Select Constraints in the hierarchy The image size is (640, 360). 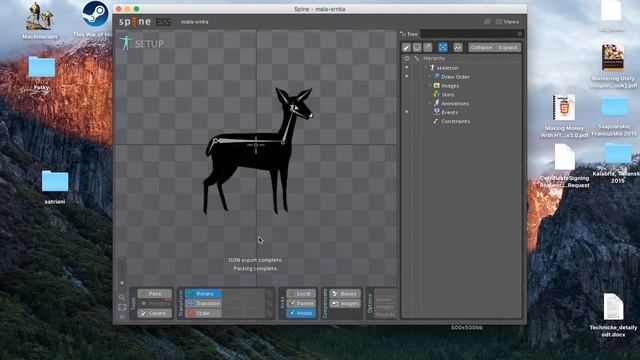[456, 121]
